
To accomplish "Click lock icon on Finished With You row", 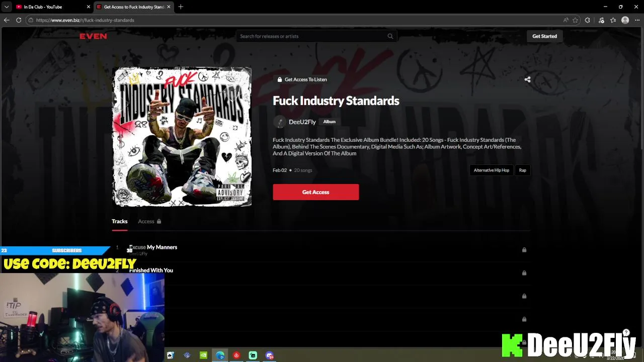I will pos(524,273).
